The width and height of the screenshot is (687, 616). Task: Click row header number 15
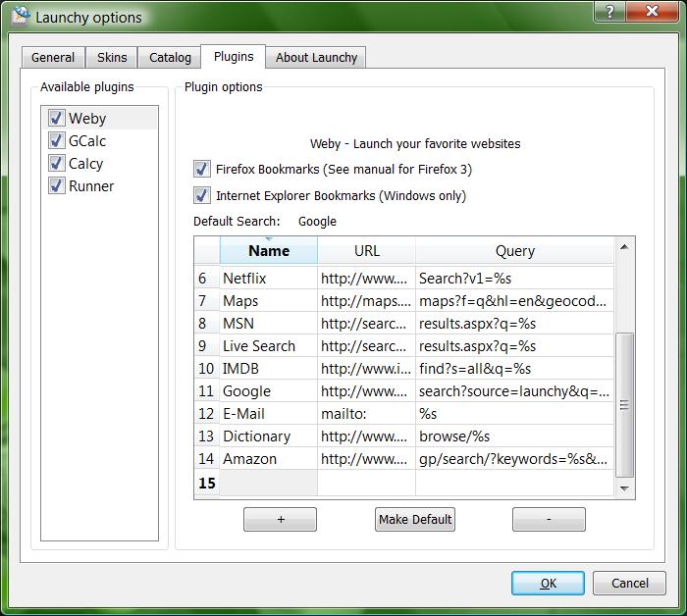[x=207, y=483]
